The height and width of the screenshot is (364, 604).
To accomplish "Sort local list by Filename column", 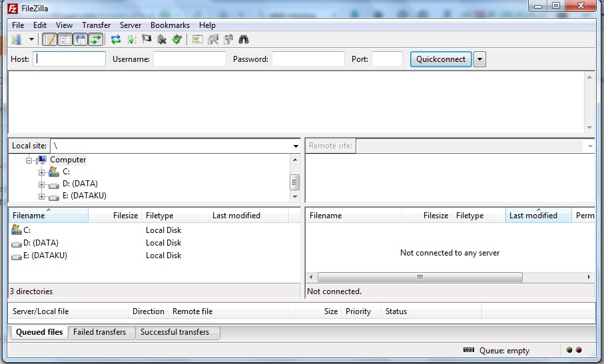I will pyautogui.click(x=49, y=216).
